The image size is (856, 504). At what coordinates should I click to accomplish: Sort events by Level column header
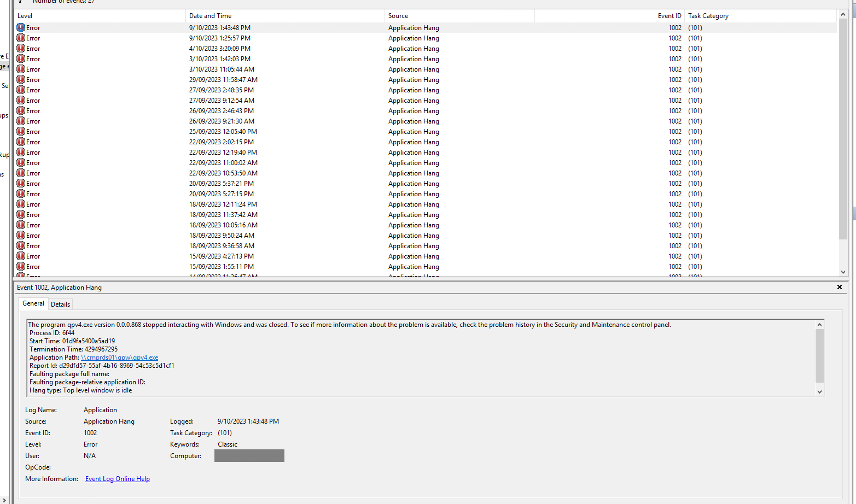tap(25, 16)
